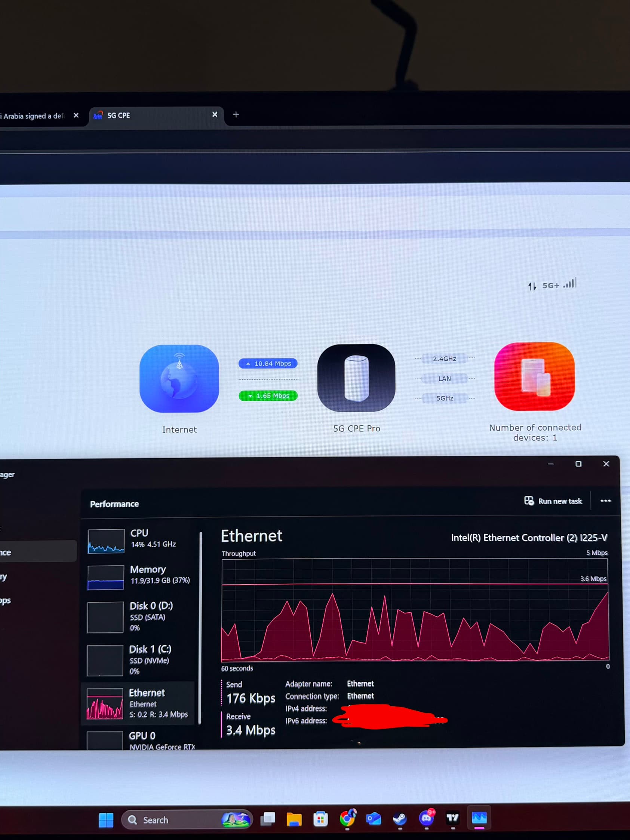Close the 5G CPE browser tab
The width and height of the screenshot is (630, 840).
click(215, 114)
